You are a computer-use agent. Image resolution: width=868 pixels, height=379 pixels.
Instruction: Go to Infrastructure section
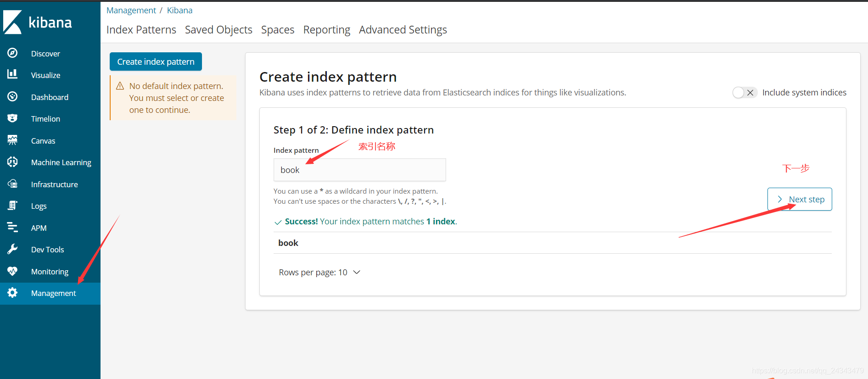tap(54, 184)
